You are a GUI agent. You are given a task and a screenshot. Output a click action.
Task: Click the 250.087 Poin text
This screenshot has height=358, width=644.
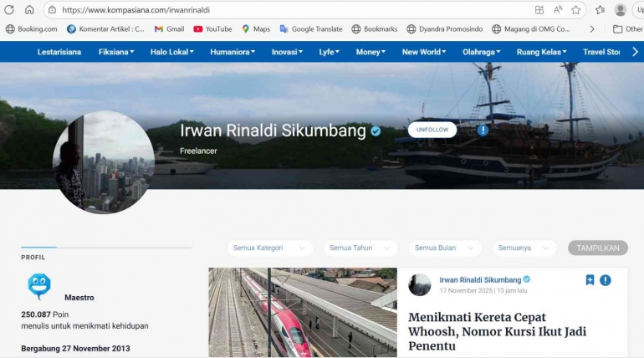click(x=45, y=315)
